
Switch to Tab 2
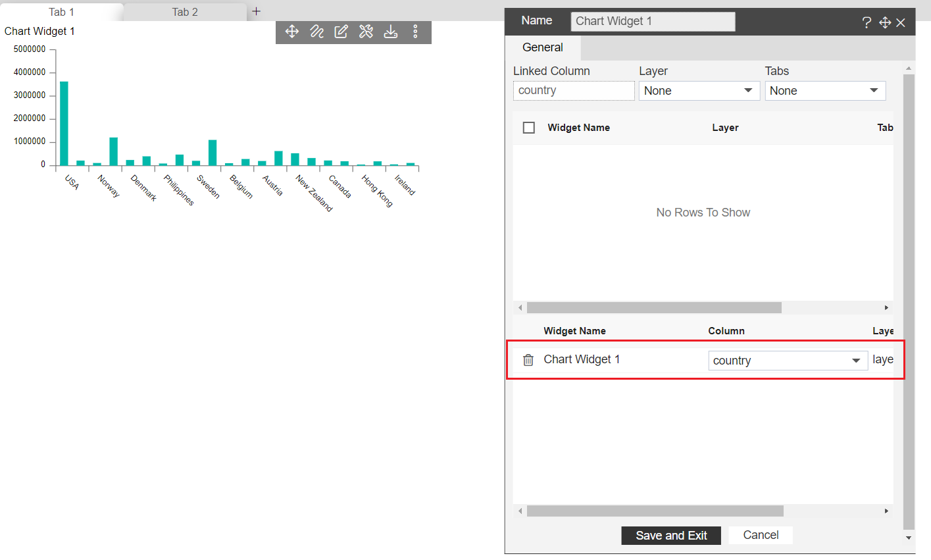(185, 12)
